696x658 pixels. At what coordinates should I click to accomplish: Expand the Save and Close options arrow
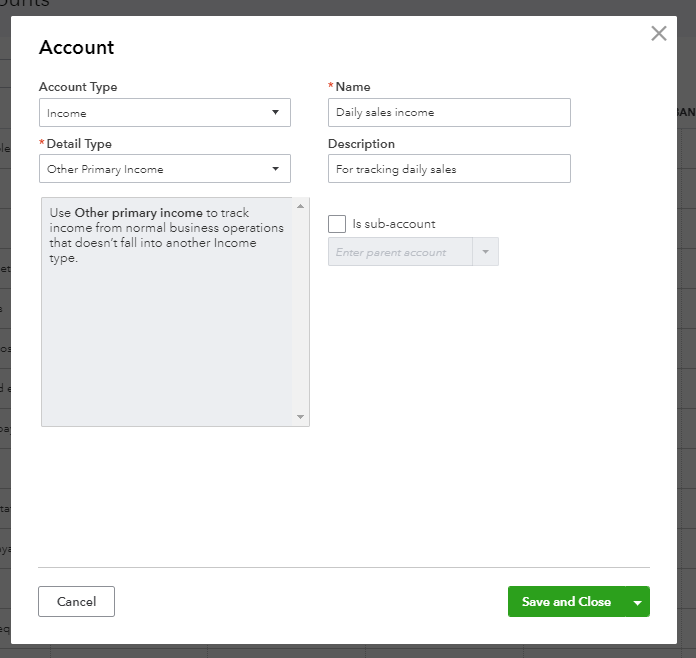637,602
